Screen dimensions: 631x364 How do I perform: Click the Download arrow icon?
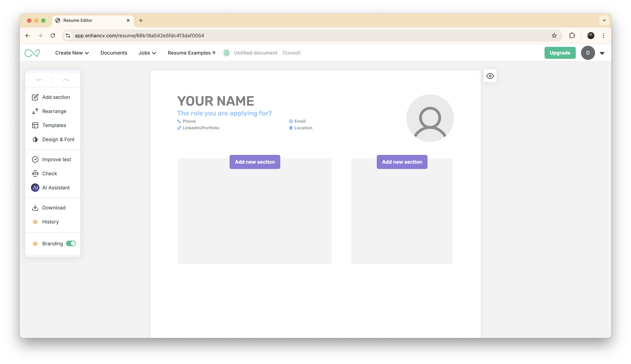click(35, 208)
